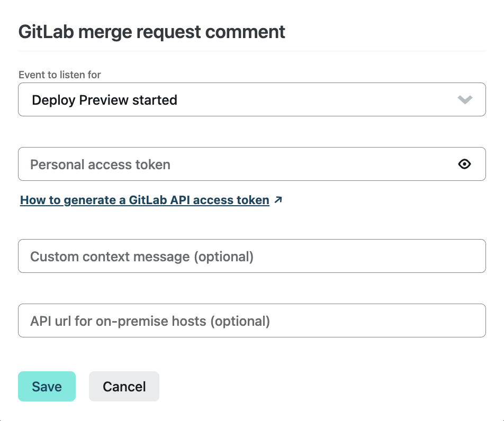
Task: Cancel the GitLab merge request comment form
Action: (x=124, y=386)
